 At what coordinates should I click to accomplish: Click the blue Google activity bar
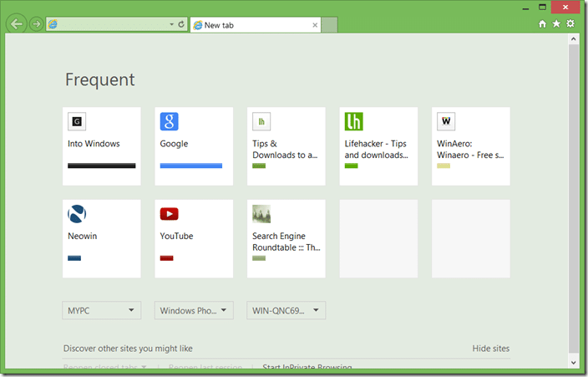pos(191,166)
